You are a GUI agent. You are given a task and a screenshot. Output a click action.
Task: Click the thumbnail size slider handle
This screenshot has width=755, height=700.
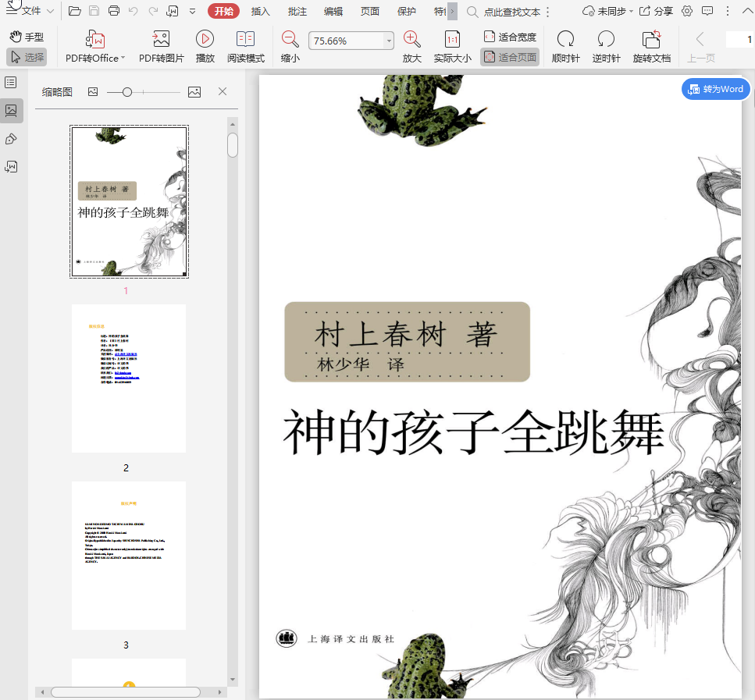coord(127,92)
